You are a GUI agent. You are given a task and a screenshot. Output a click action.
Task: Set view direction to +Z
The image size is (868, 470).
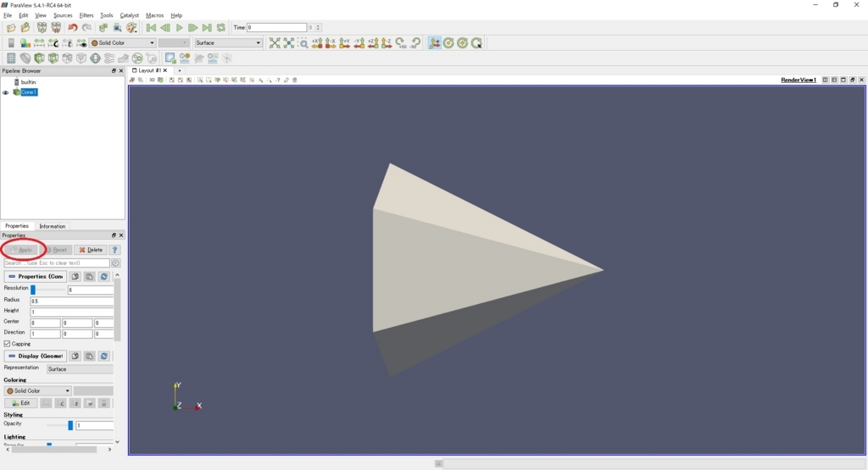click(373, 43)
